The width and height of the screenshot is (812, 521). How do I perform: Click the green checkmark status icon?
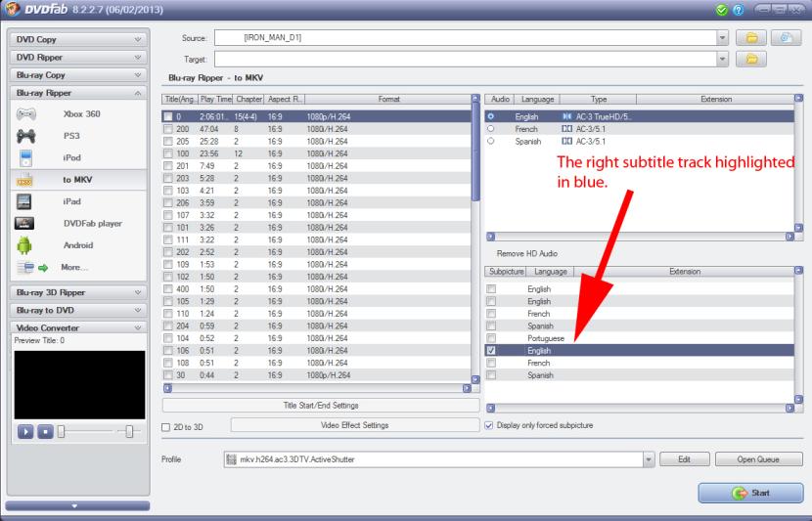[x=721, y=10]
